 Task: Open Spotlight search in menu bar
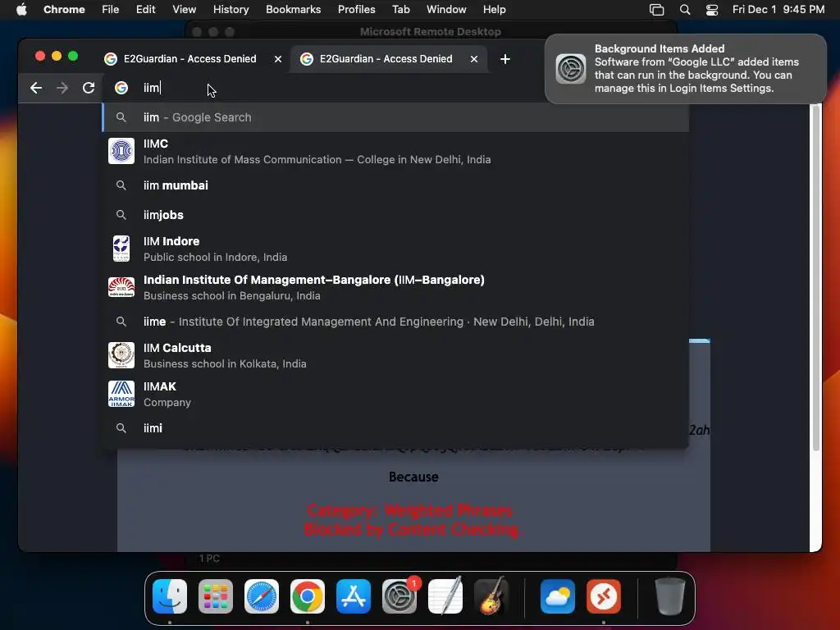point(685,10)
